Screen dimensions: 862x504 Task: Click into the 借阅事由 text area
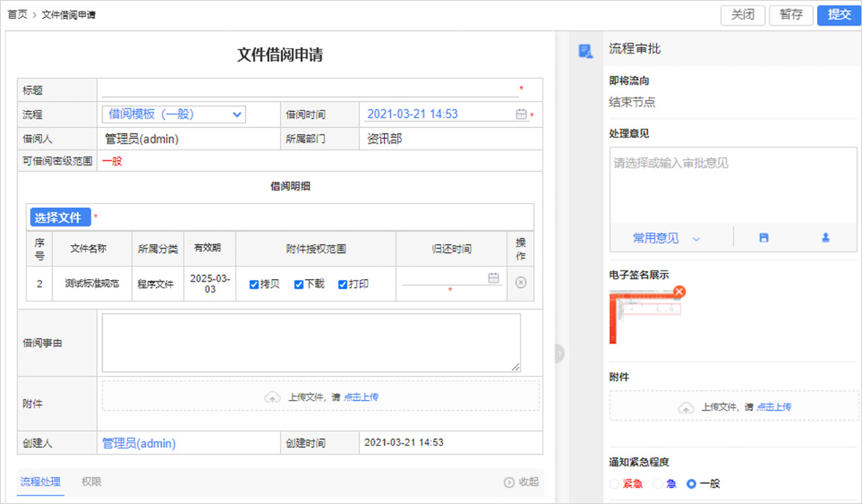click(x=310, y=343)
